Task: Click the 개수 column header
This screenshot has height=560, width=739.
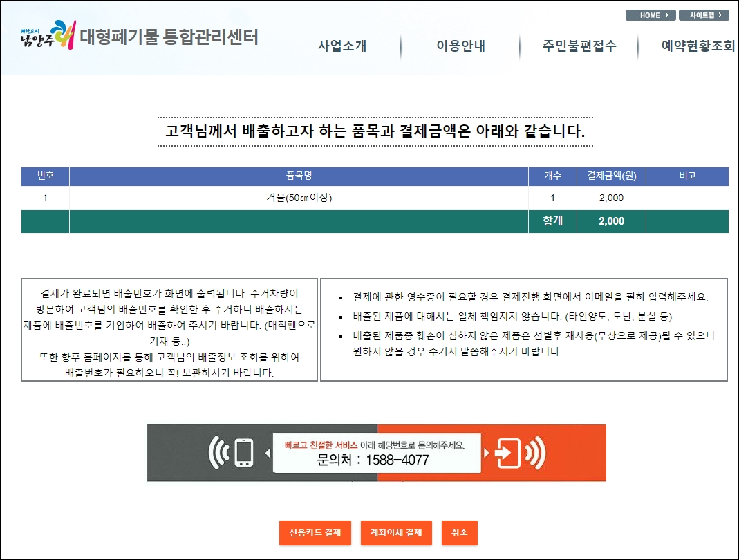Action: [553, 176]
